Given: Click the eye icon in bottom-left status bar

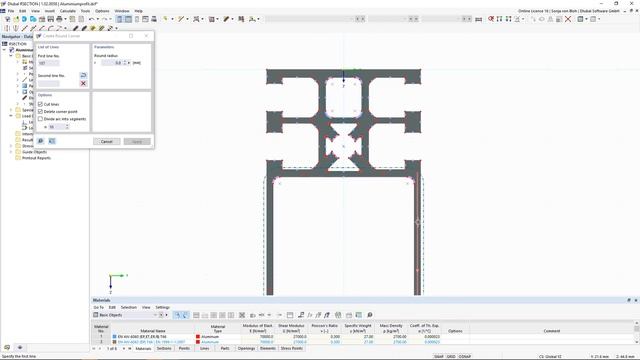Looking at the screenshot, I should [20, 347].
